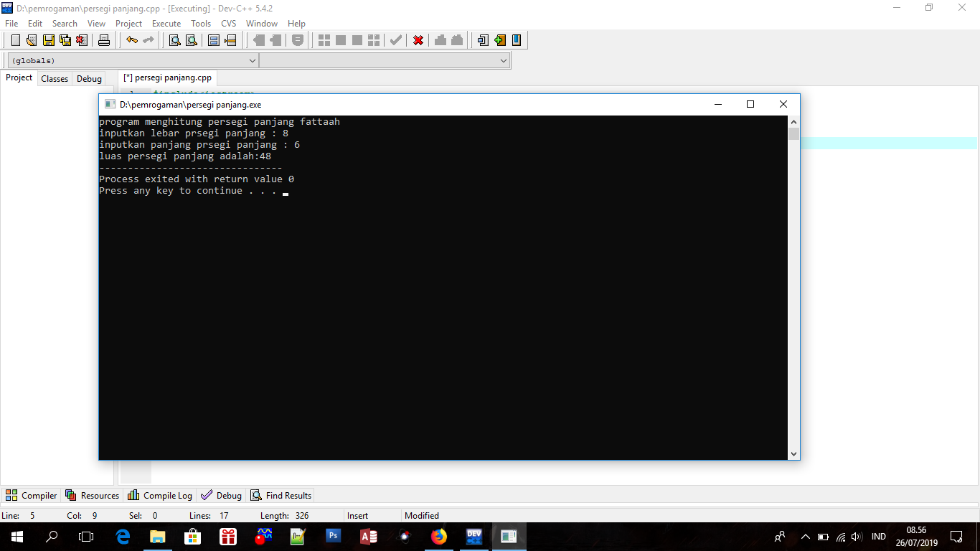The image size is (980, 551).
Task: Click the console scrollbar down arrow
Action: pos(793,453)
